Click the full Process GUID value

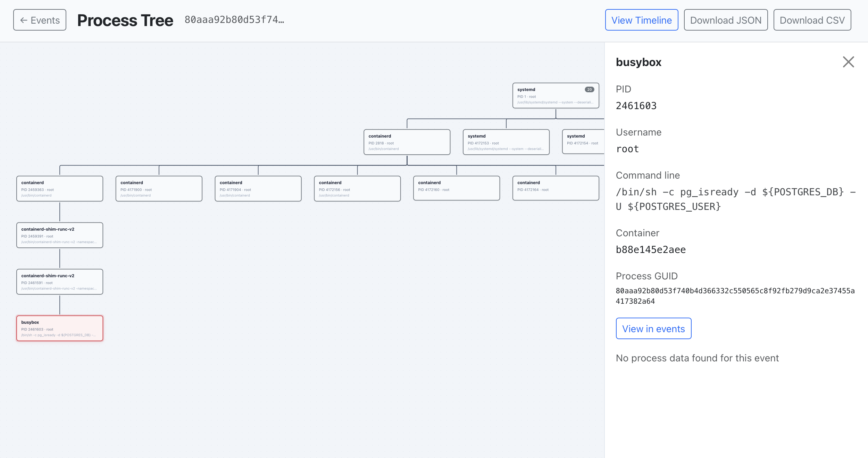(x=735, y=296)
